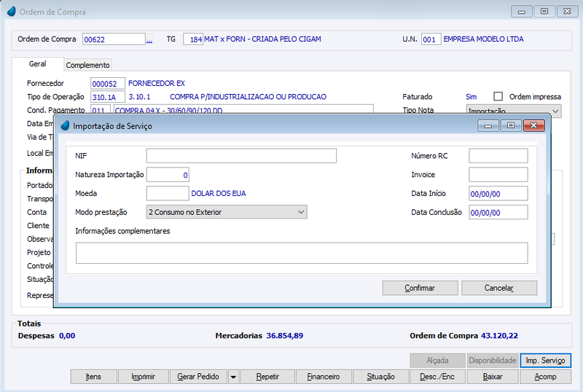Minimize the Importação de Serviço dialog
The width and height of the screenshot is (583, 392).
pyautogui.click(x=488, y=126)
